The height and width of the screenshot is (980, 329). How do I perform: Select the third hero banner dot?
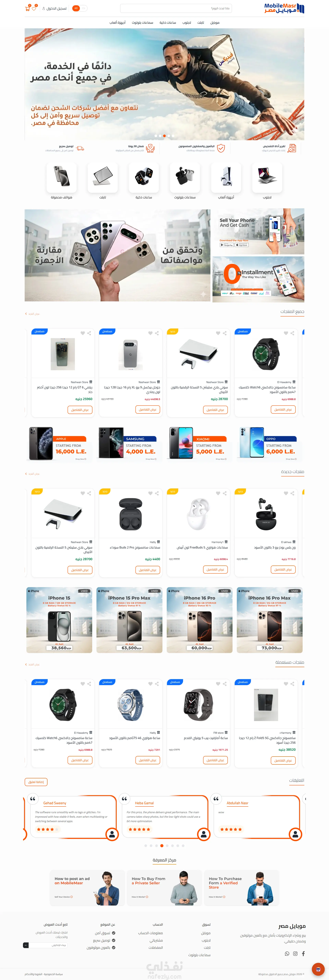coord(164,136)
